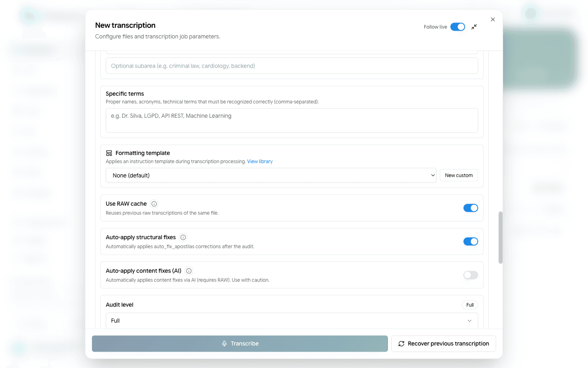
Task: Open the View library link
Action: [x=260, y=162]
